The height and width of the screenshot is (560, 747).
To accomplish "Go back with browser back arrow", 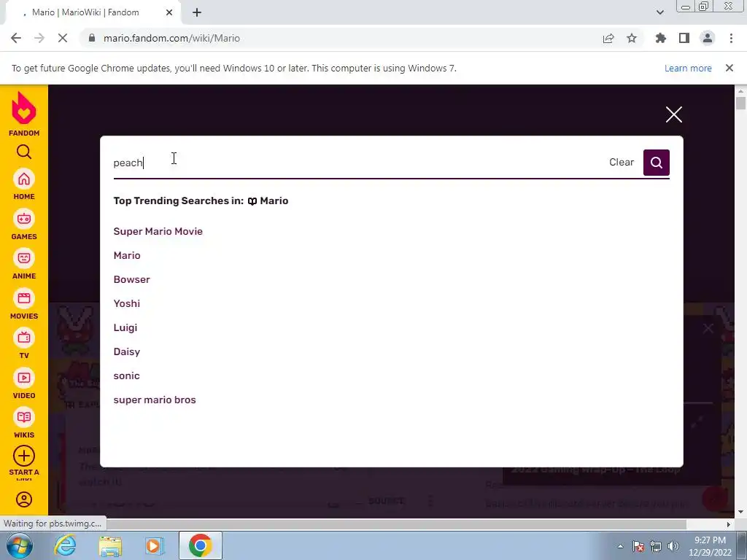I will tap(16, 38).
